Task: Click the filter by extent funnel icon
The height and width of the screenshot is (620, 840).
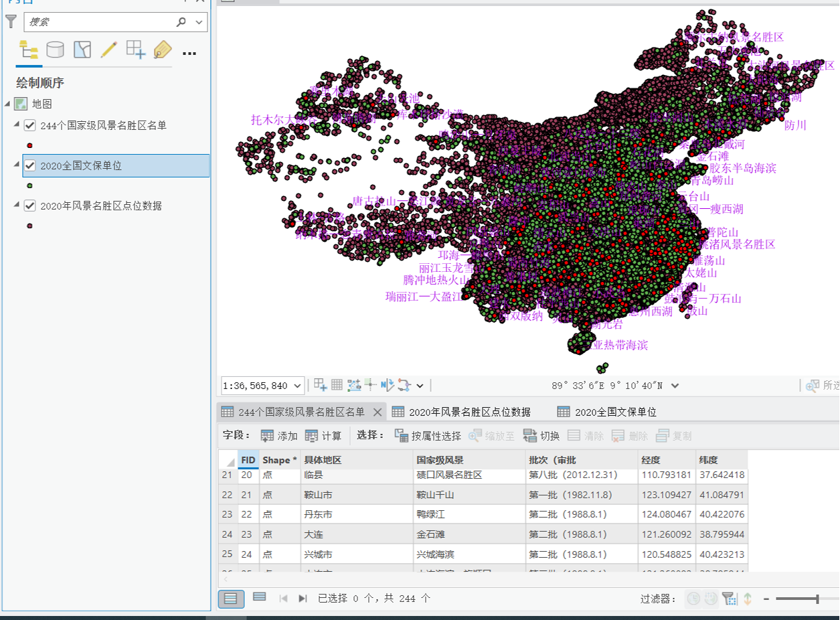Action: (729, 599)
